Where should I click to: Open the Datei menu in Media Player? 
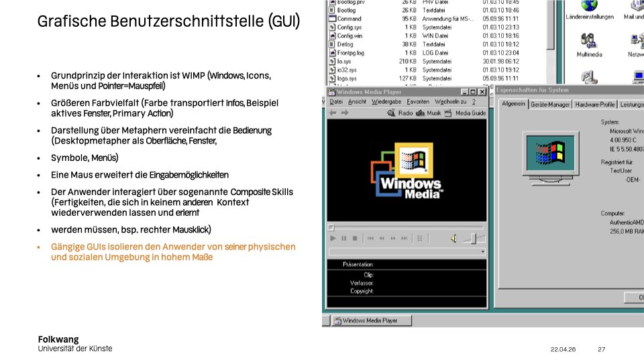click(x=336, y=102)
